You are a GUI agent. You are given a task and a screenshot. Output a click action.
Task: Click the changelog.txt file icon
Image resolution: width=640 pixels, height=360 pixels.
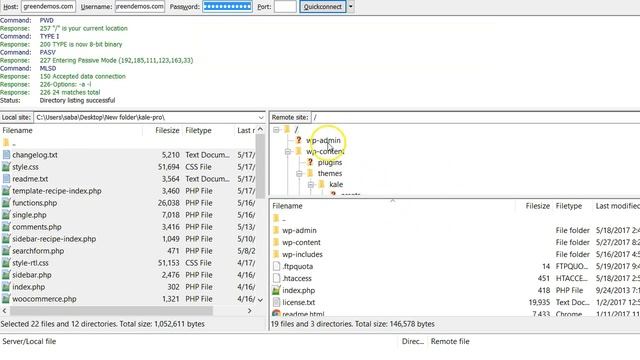[x=6, y=155]
